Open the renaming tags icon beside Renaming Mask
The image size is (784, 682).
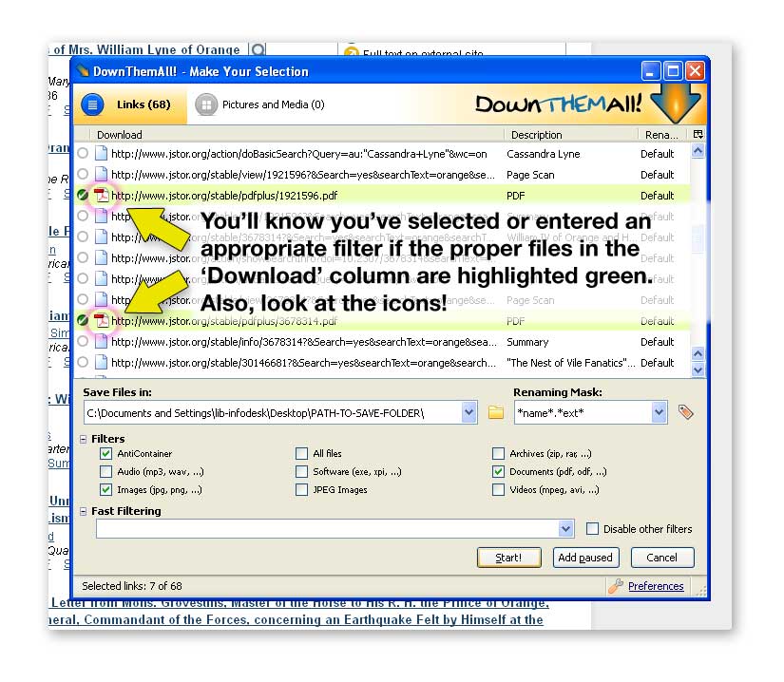685,412
